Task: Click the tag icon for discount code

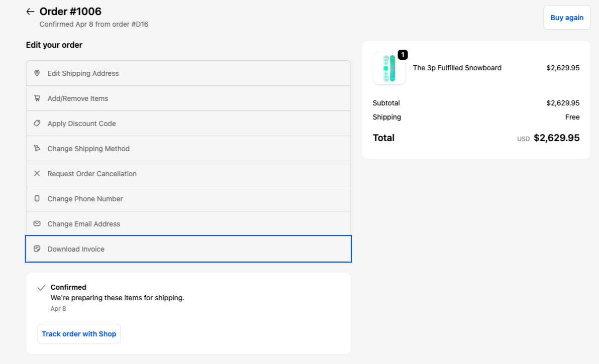Action: coord(37,124)
